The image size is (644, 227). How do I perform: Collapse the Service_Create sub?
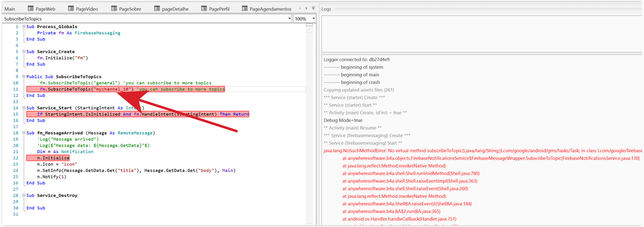click(x=23, y=52)
